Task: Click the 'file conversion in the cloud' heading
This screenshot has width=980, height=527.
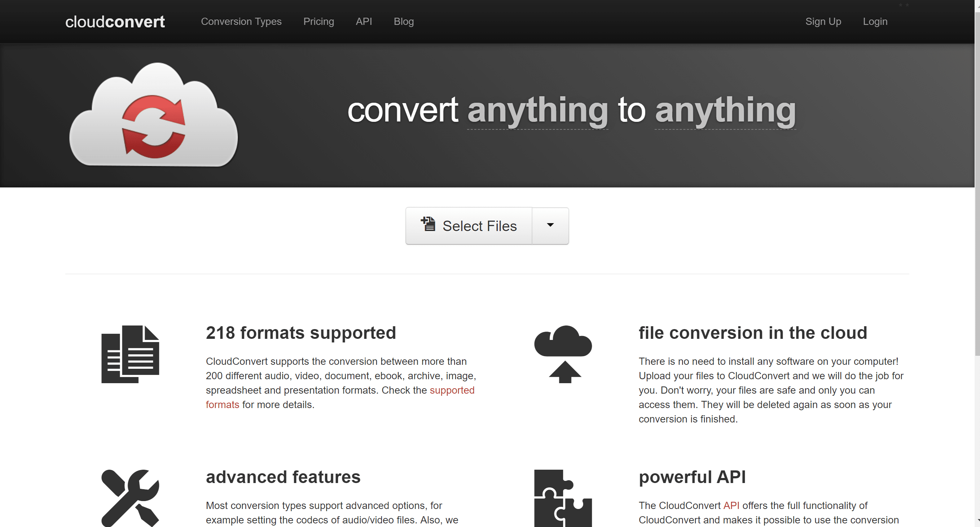Action: click(753, 333)
